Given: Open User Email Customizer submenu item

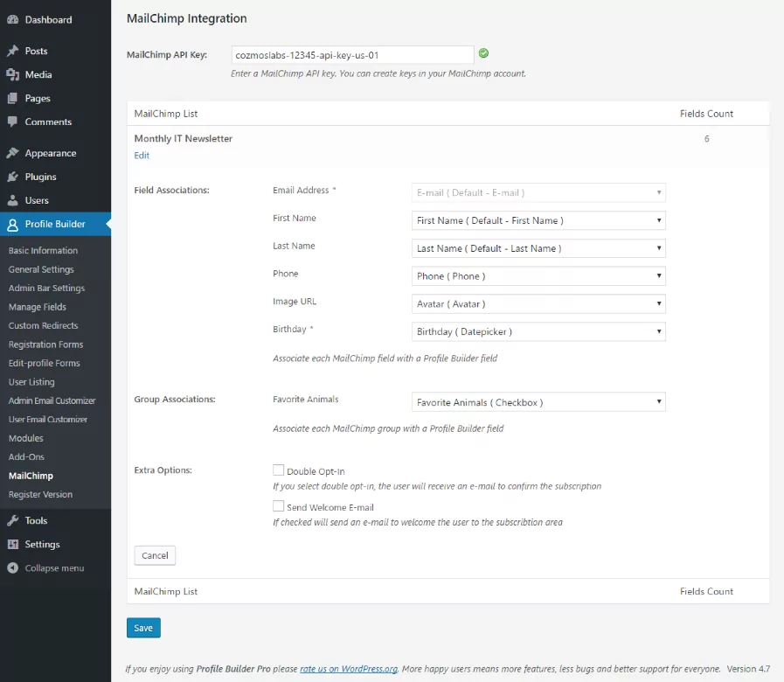Looking at the screenshot, I should pyautogui.click(x=48, y=420).
